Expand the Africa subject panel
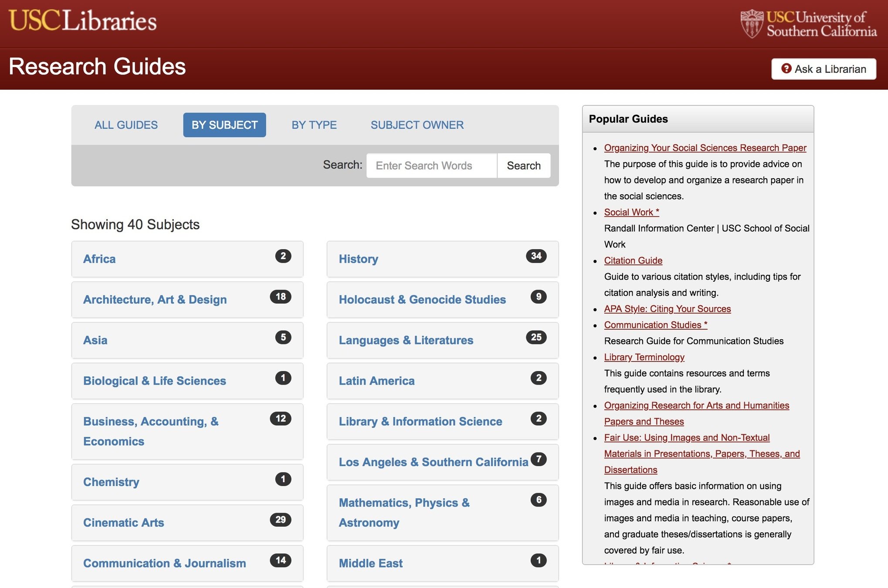Screen dimensions: 888x588 (99, 259)
